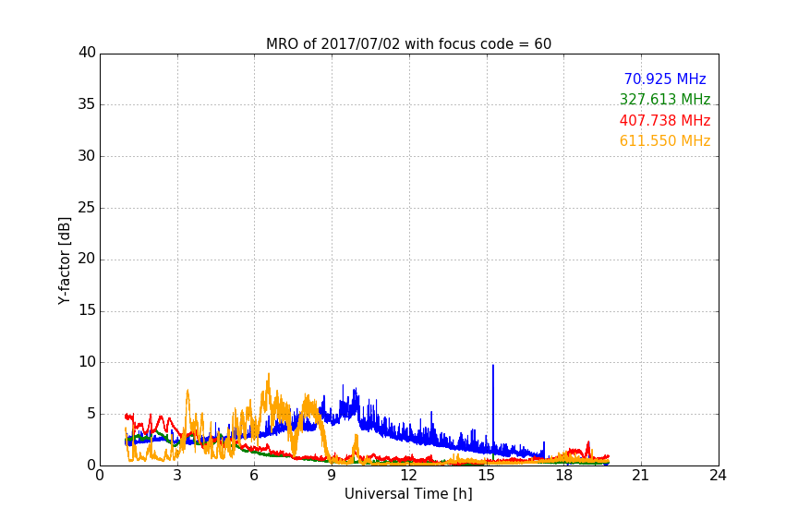798x532 pixels.
Task: Click y-axis tick label 35
Action: pyautogui.click(x=87, y=104)
